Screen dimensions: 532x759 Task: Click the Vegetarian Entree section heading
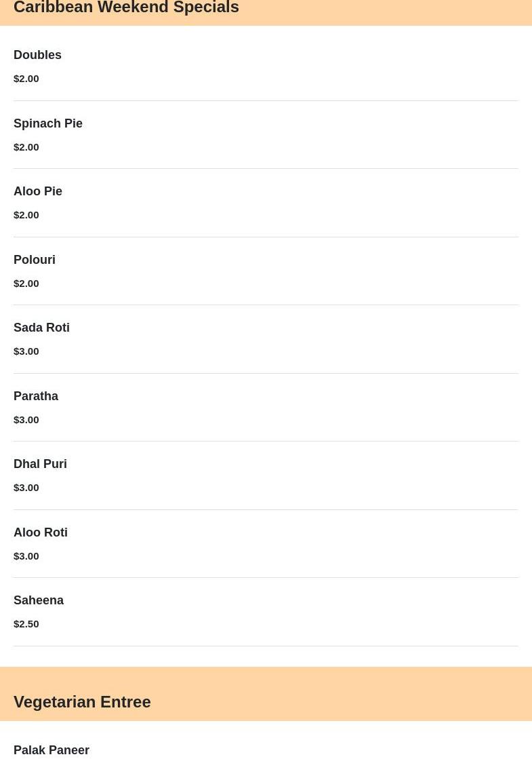click(x=82, y=702)
